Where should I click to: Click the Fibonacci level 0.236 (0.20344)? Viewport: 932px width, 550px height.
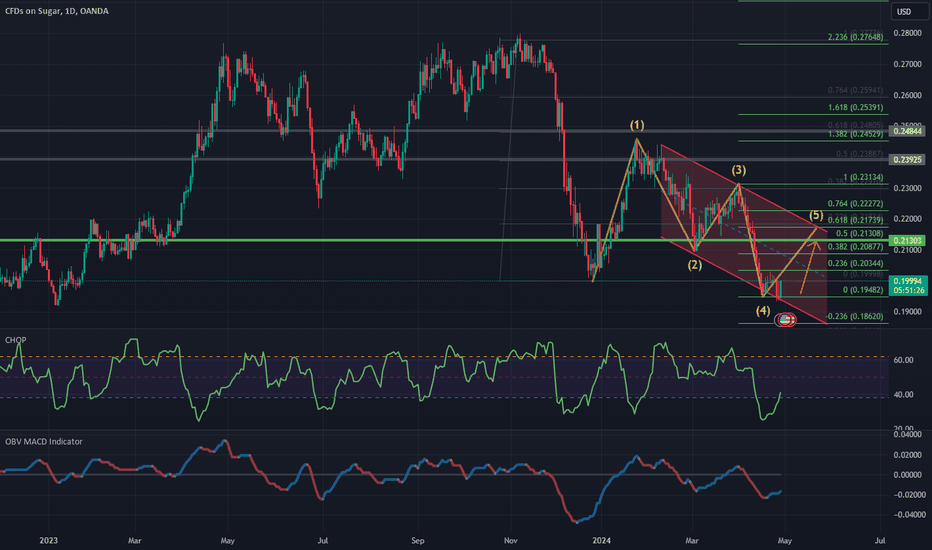point(855,263)
